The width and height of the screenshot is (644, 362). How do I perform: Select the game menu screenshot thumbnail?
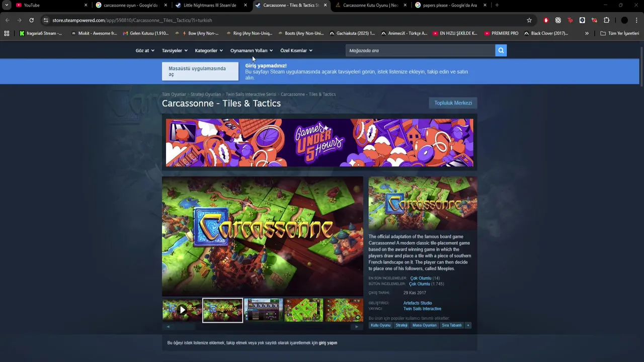click(263, 310)
